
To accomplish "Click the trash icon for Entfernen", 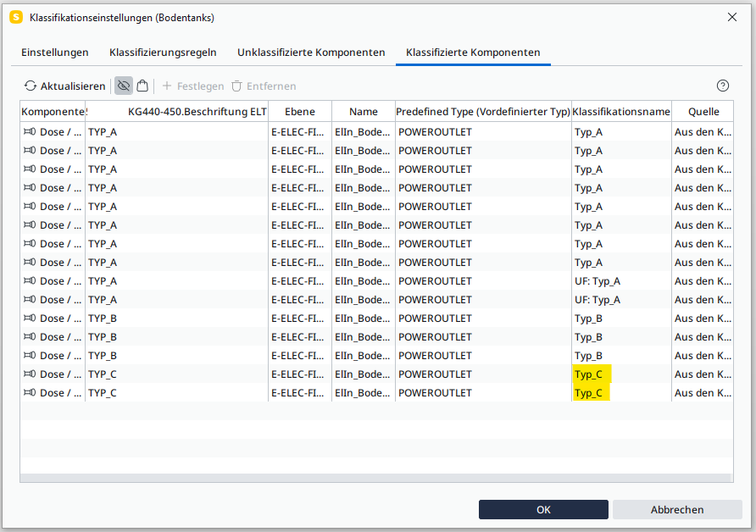I will (x=236, y=86).
